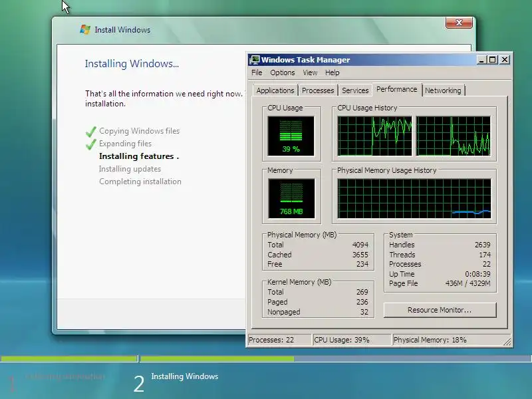Click the Page File value 436M / 4329M

tap(468, 284)
